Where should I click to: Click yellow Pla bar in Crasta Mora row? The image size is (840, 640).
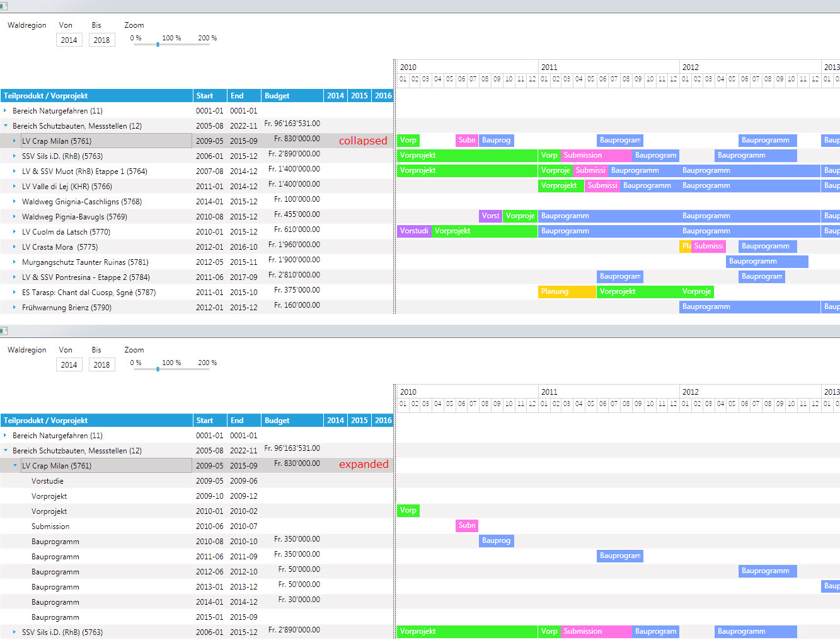[686, 247]
